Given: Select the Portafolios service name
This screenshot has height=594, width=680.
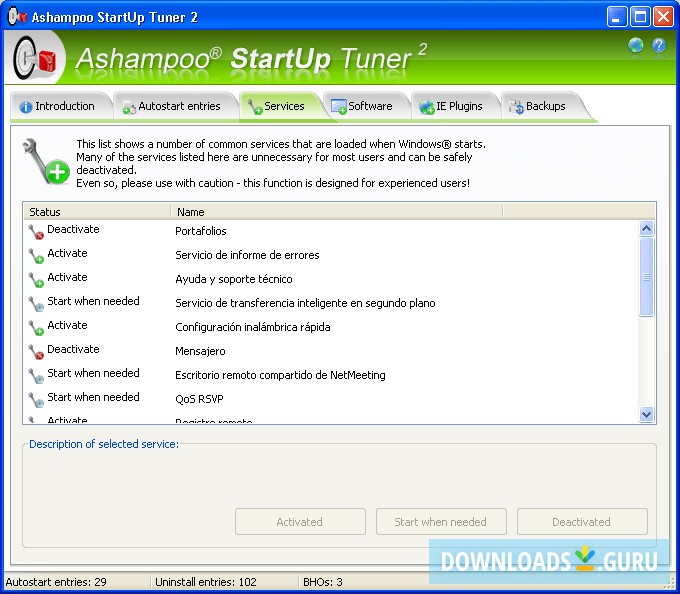Looking at the screenshot, I should click(201, 231).
